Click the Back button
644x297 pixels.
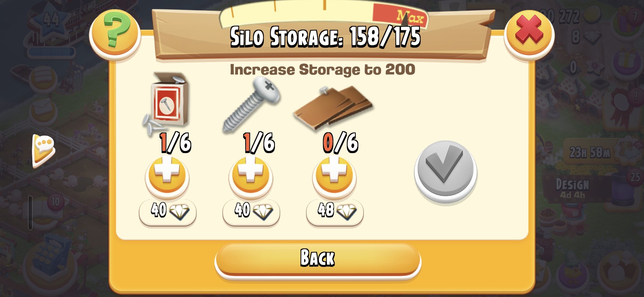(x=318, y=260)
